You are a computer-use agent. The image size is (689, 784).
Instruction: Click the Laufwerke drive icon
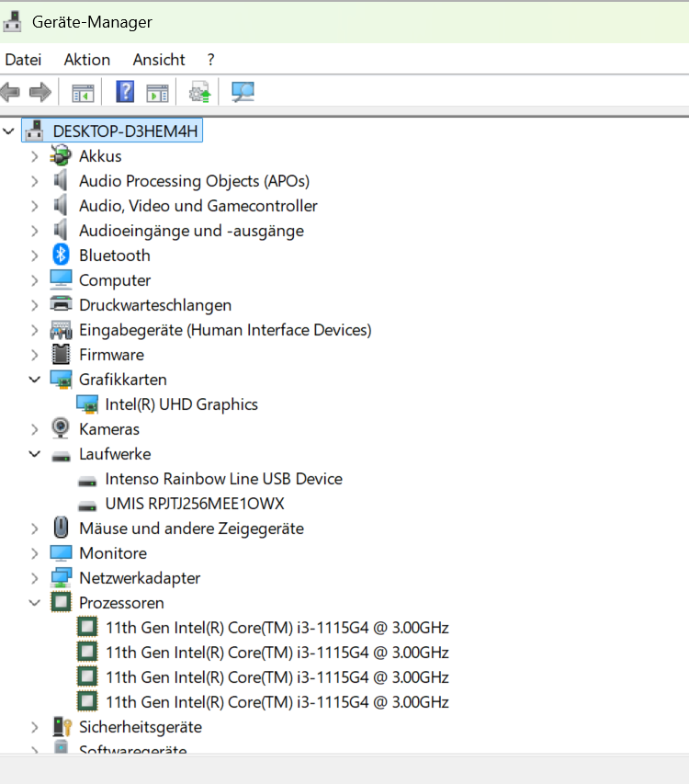click(61, 456)
